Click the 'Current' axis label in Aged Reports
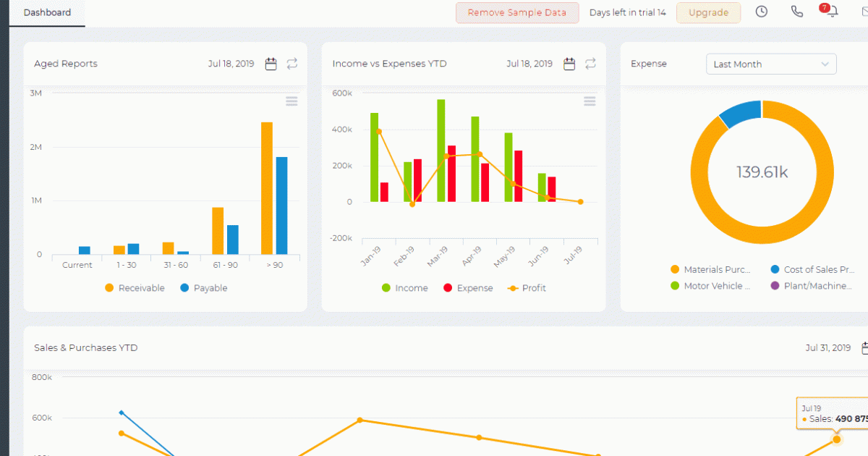This screenshot has width=868, height=456. click(x=77, y=265)
